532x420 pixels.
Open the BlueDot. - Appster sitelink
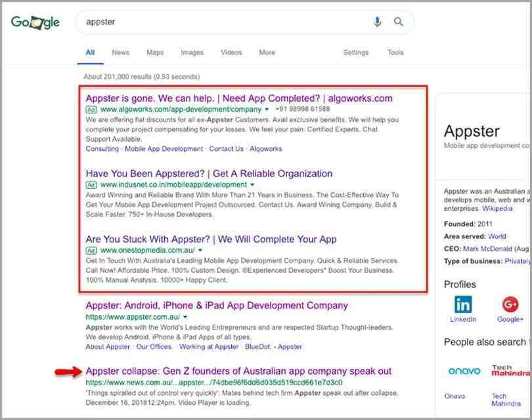(x=273, y=346)
